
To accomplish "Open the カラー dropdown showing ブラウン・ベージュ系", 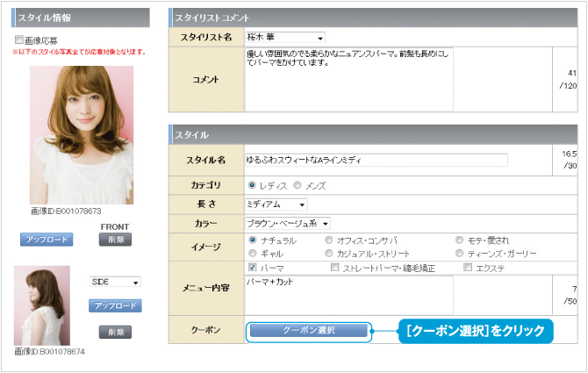I will click(x=287, y=224).
